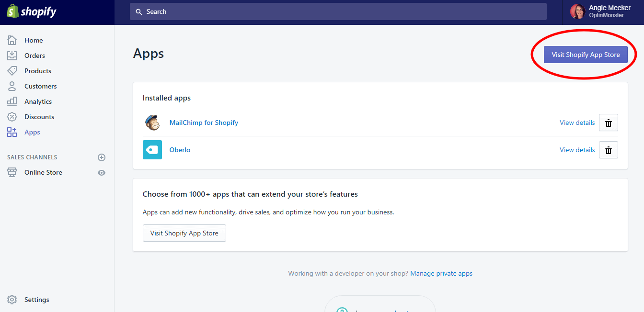Image resolution: width=644 pixels, height=312 pixels.
Task: View details for MailChimp for Shopify
Action: click(x=577, y=123)
